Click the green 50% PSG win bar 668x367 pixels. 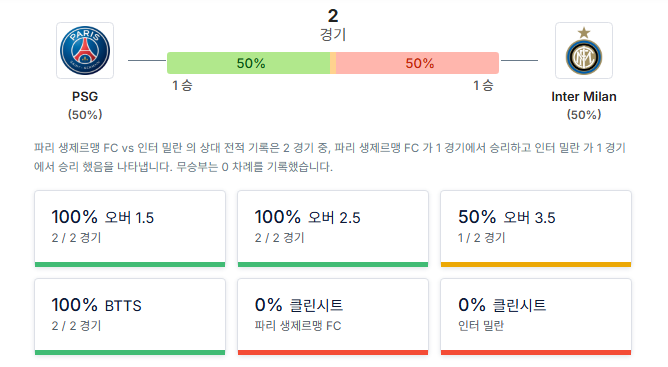coord(248,63)
